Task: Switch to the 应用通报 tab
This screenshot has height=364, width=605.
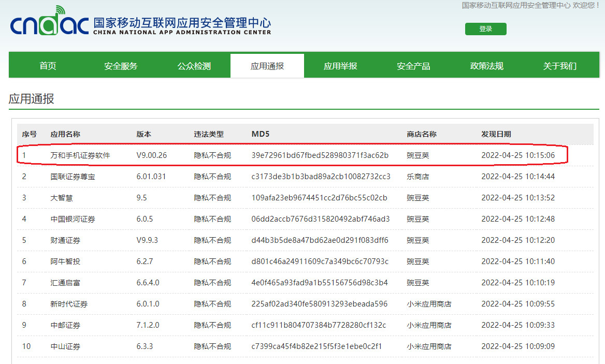Action: coord(267,65)
